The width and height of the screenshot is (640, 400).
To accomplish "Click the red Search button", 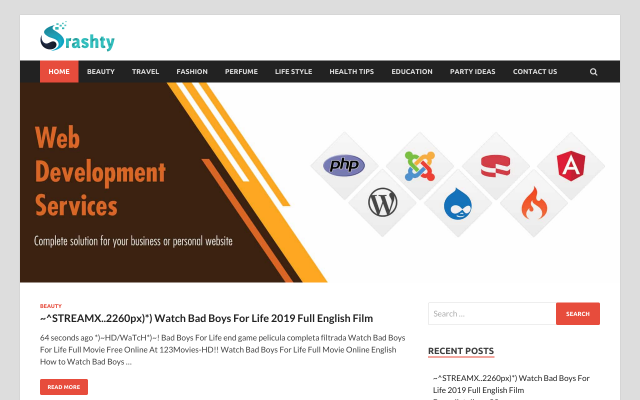I will (578, 314).
